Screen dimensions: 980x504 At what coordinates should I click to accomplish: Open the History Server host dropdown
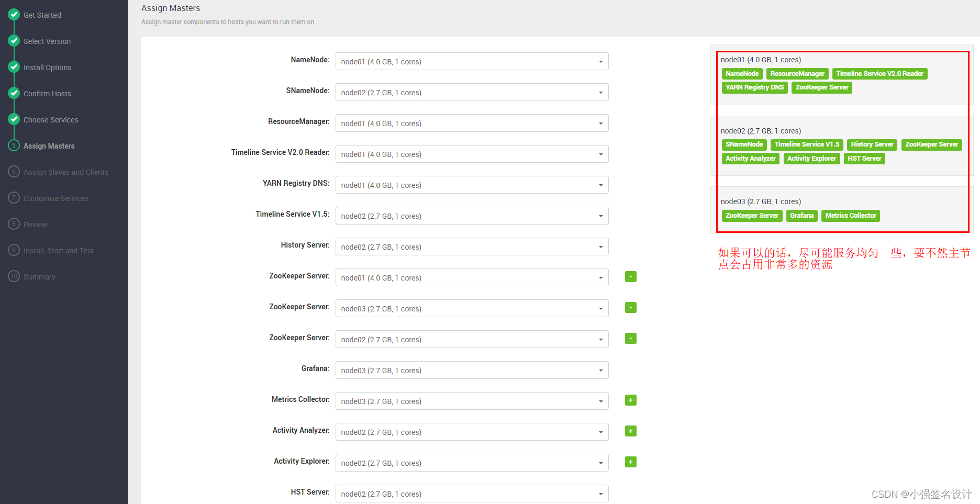[x=472, y=247]
